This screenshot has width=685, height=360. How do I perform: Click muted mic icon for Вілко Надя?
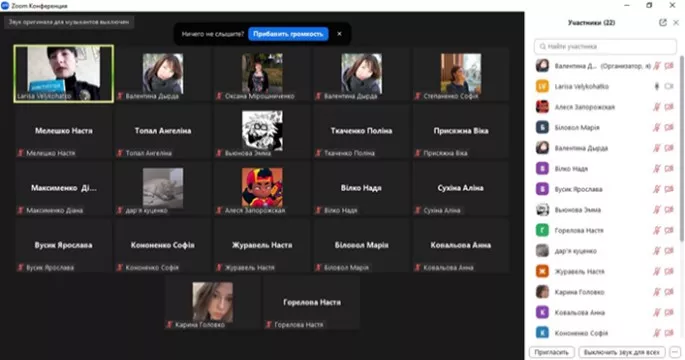click(x=657, y=169)
